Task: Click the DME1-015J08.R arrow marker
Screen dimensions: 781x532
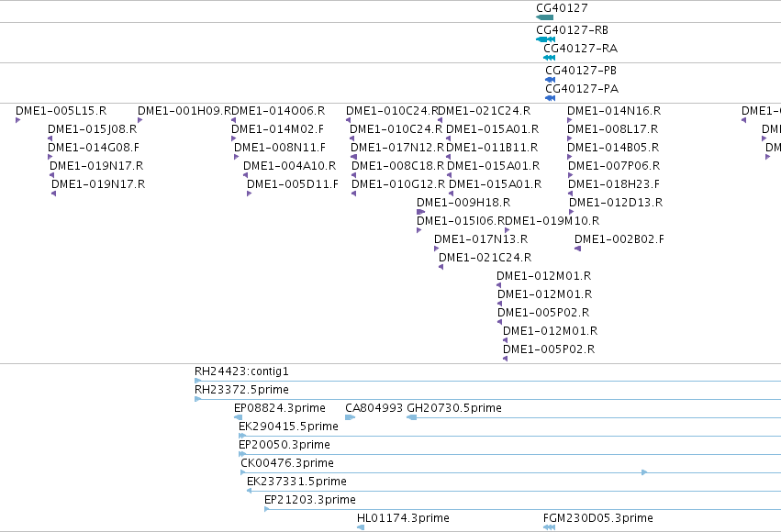Action: coord(50,139)
